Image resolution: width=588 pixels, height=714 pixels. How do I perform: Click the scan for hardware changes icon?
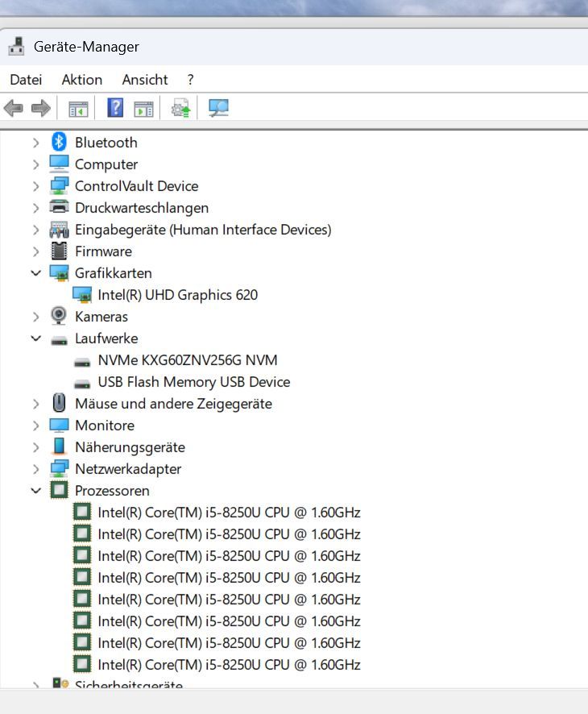point(218,108)
